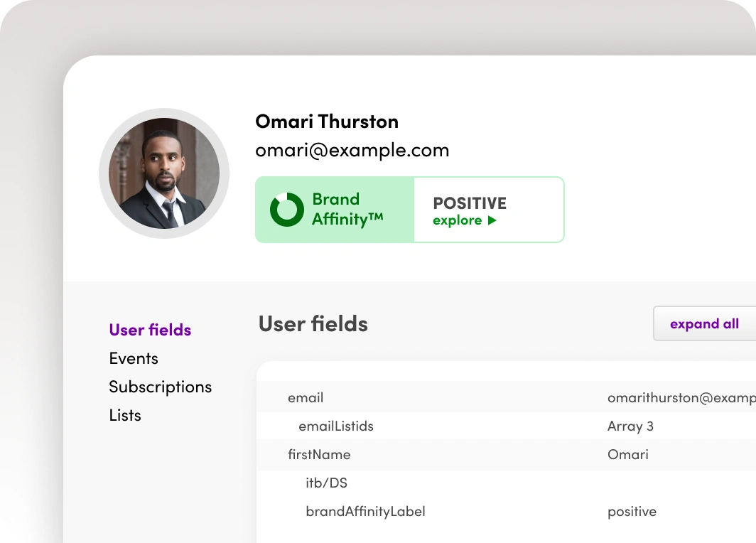Image resolution: width=756 pixels, height=543 pixels.
Task: Click the brandAffinityLabel field
Action: tap(365, 511)
